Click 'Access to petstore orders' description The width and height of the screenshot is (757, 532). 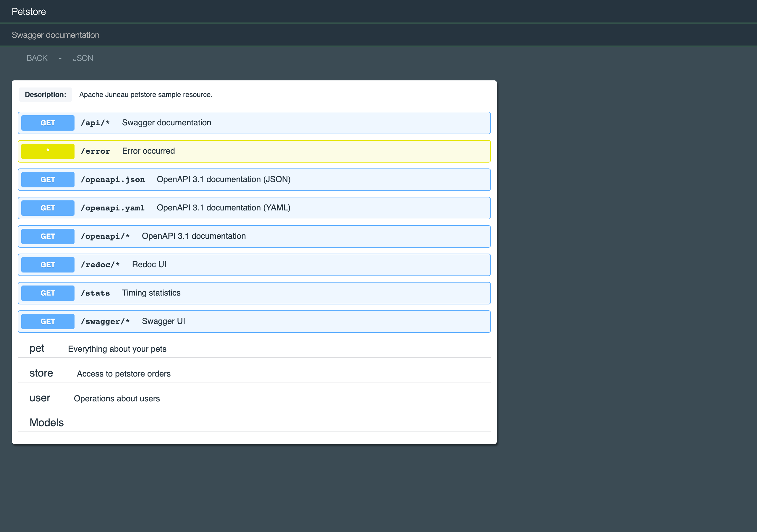click(124, 374)
